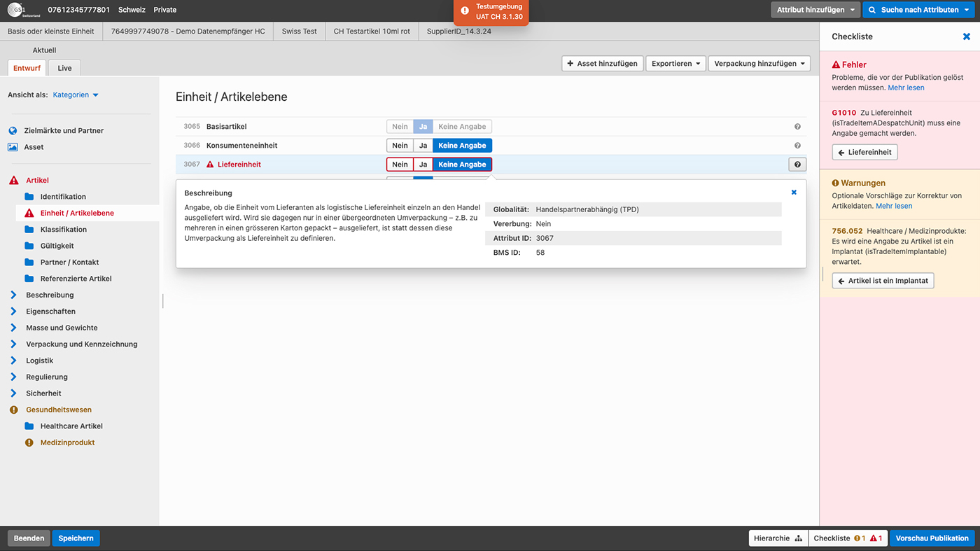Image resolution: width=980 pixels, height=551 pixels.
Task: Click the Warnungen exclamation icon in checklist
Action: click(x=835, y=183)
